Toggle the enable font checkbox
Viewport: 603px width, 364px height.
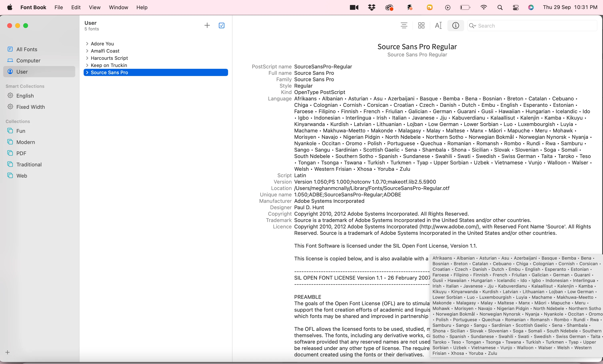click(221, 25)
